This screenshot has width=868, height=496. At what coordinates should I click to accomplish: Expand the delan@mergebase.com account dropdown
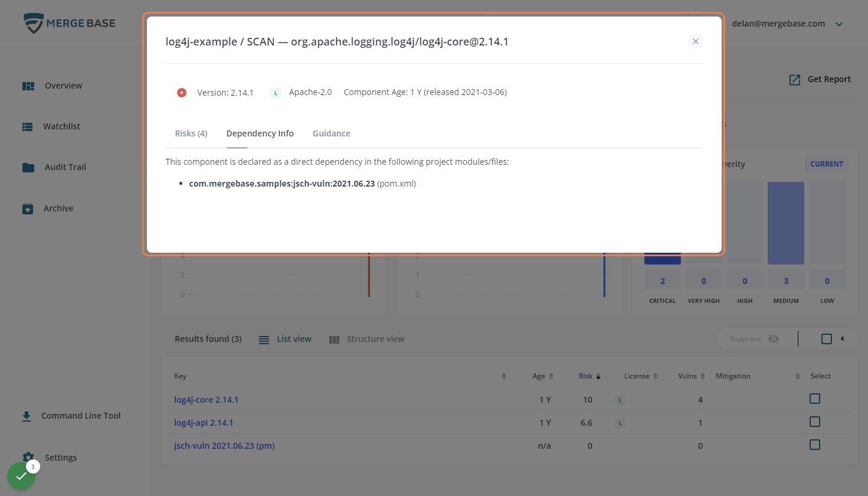coord(839,24)
